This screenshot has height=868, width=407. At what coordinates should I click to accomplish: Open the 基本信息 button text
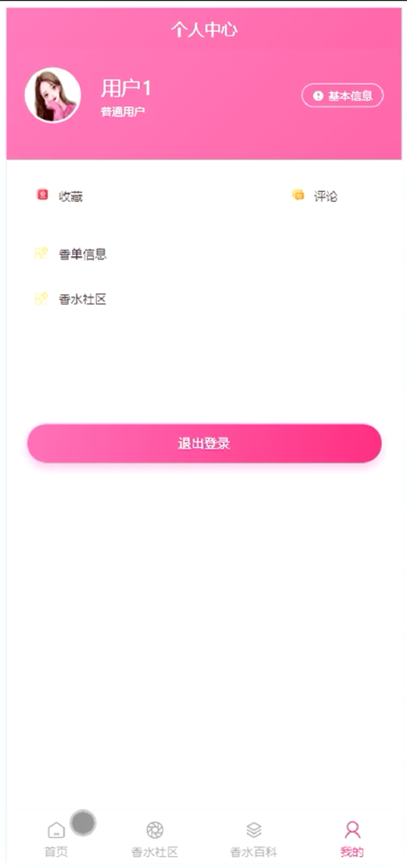pos(350,96)
